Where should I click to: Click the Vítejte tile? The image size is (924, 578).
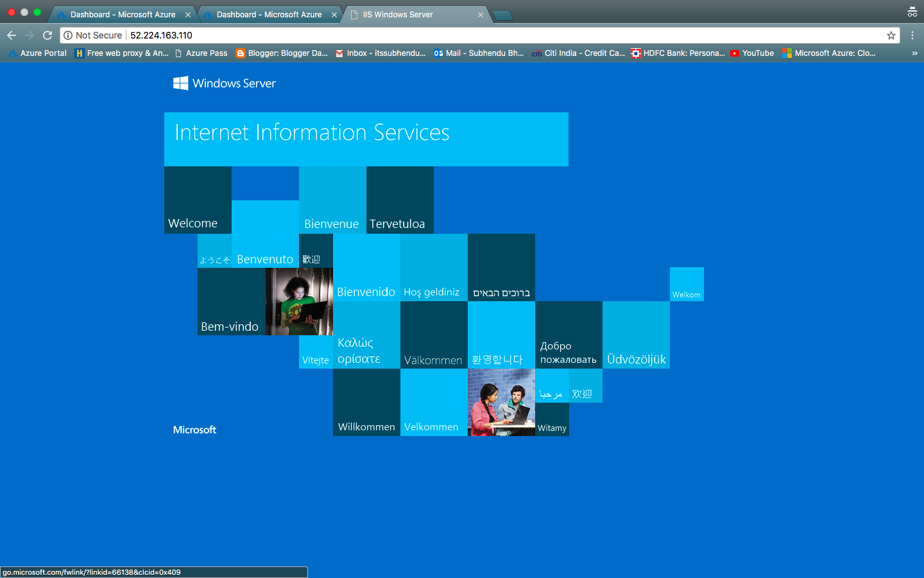tap(316, 352)
